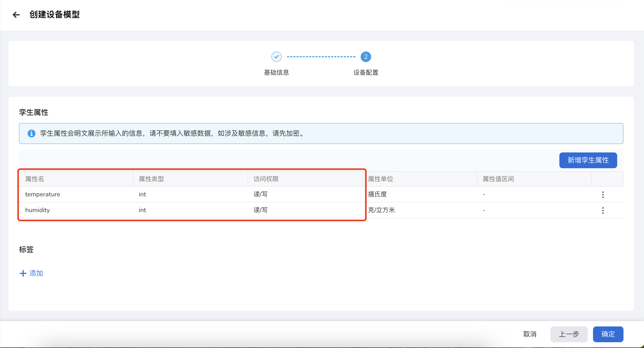Click the 添加 link under 标签

point(36,273)
